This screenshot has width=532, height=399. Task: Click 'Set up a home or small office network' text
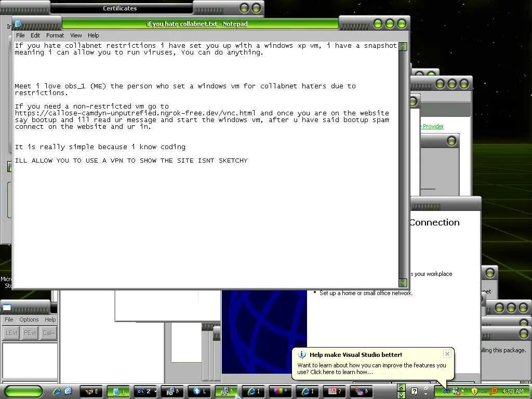(x=365, y=293)
